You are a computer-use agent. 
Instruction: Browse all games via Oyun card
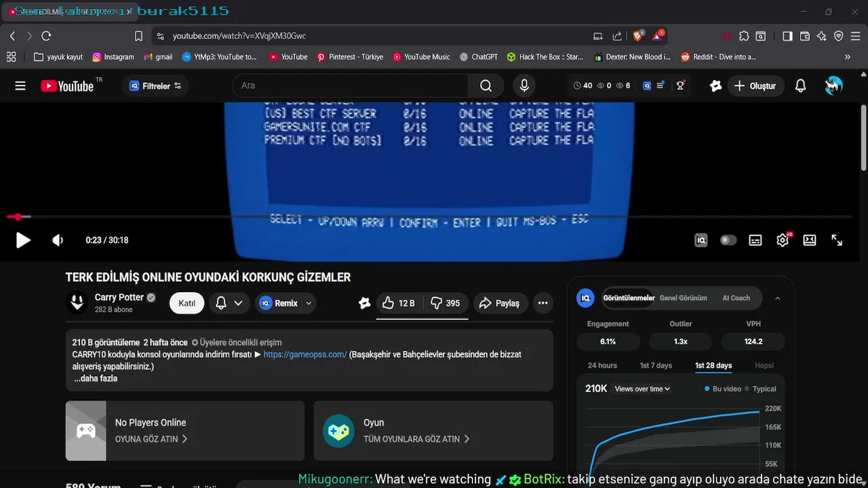point(433,431)
